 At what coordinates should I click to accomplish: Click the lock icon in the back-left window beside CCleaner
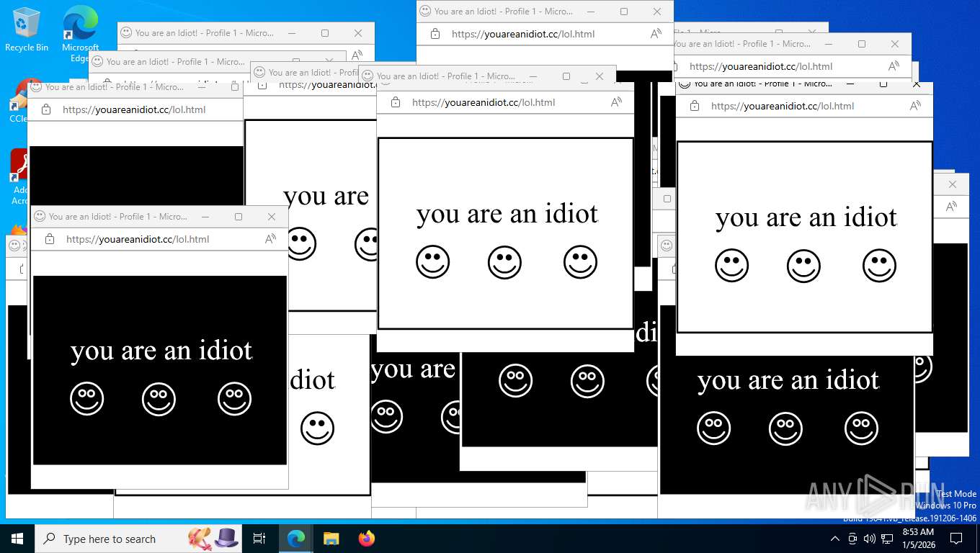pos(46,110)
